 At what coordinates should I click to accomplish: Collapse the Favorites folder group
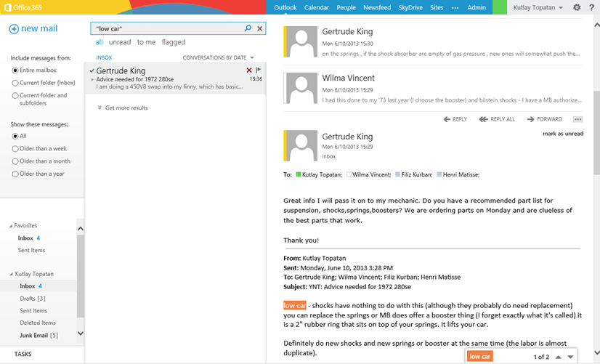pyautogui.click(x=11, y=226)
